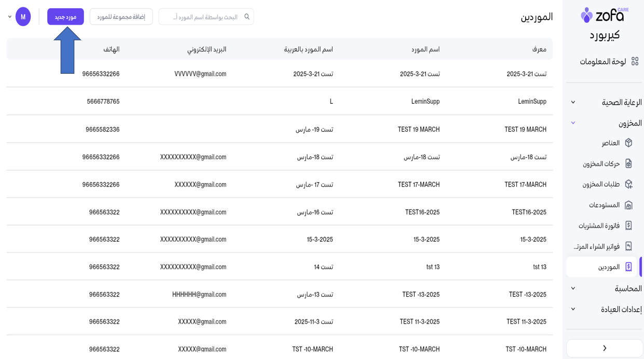Click the dashboard grid icon
The width and height of the screenshot is (644, 359).
pyautogui.click(x=634, y=62)
